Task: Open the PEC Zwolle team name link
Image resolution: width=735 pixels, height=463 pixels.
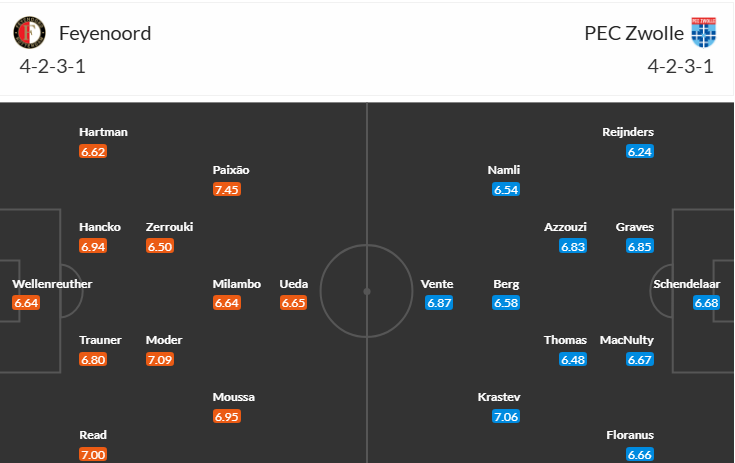Action: point(634,34)
